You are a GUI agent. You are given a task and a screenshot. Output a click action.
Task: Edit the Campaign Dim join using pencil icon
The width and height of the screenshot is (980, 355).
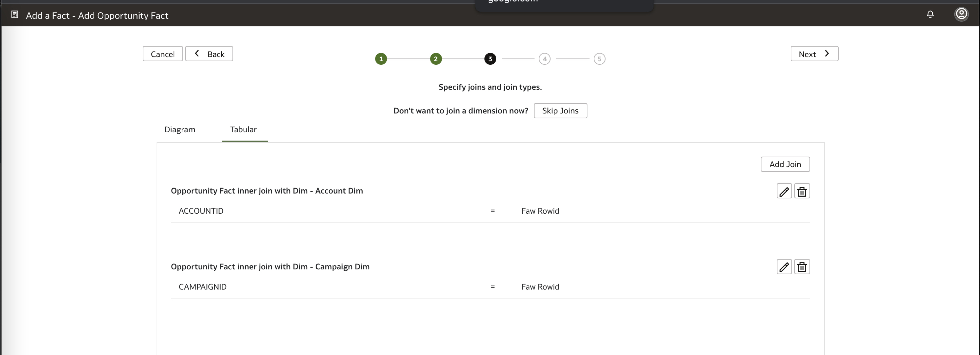(x=784, y=266)
